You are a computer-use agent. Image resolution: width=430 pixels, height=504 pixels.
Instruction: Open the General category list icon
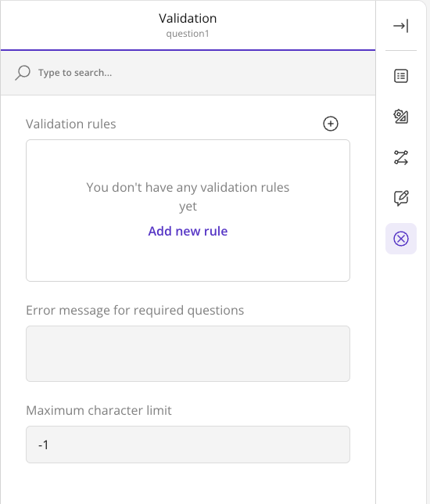pos(401,76)
